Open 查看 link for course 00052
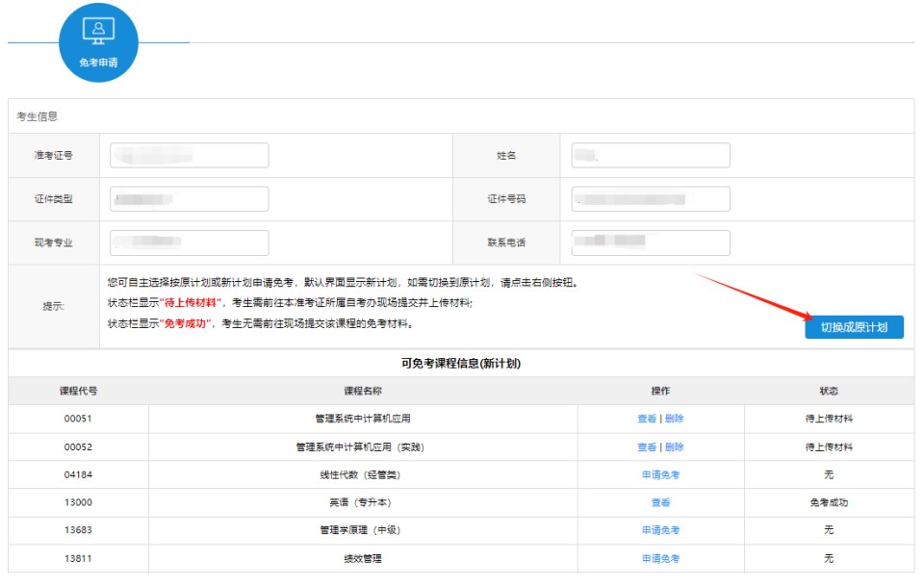Image resolution: width=924 pixels, height=586 pixels. click(647, 447)
